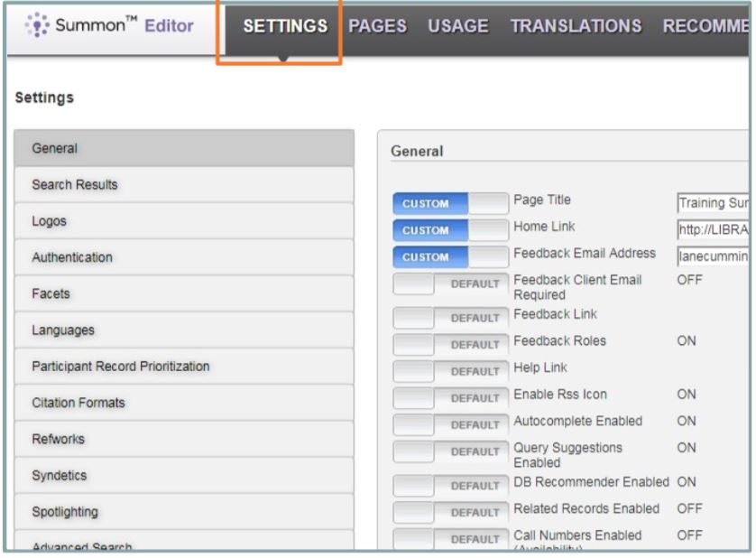Open Spotlighting settings category
756x558 pixels.
pyautogui.click(x=184, y=512)
